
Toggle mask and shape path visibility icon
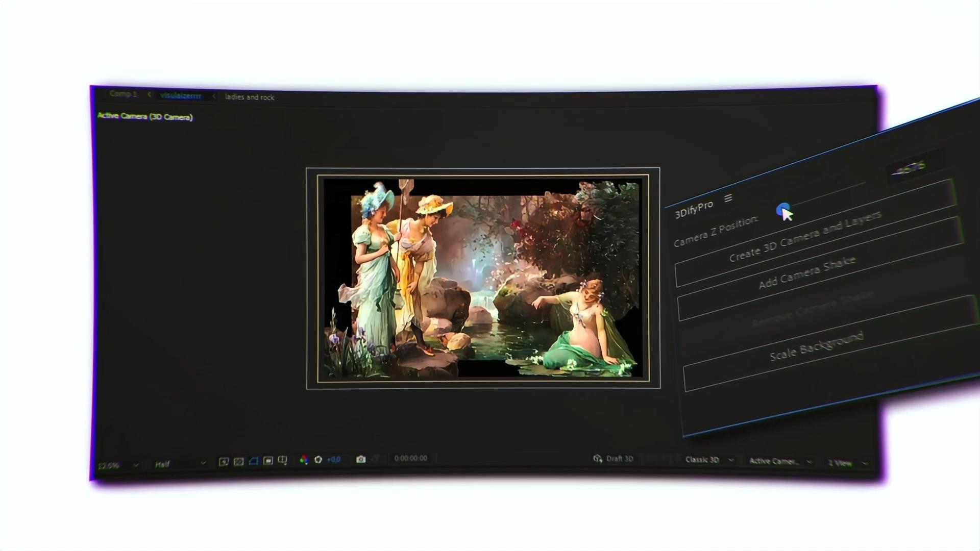(254, 461)
